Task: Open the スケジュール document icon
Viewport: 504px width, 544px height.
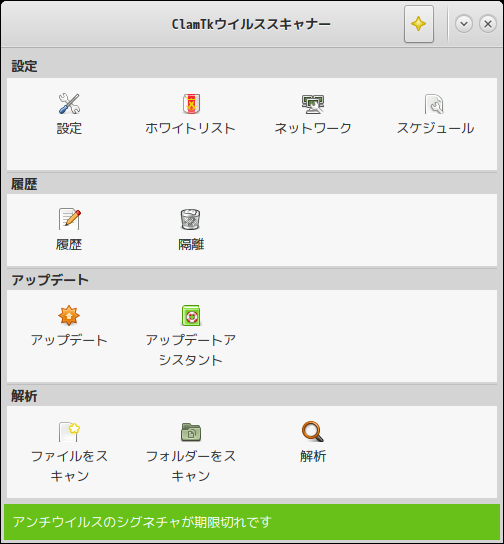Action: tap(434, 104)
